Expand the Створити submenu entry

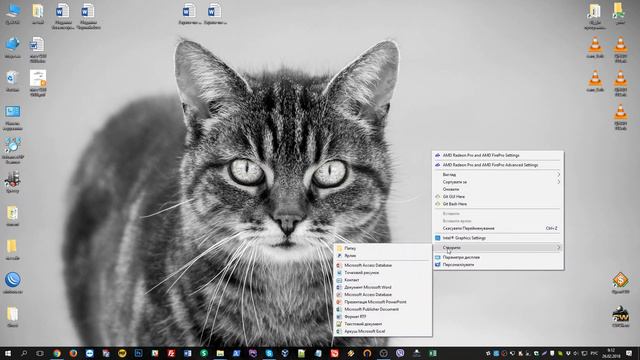click(498, 247)
